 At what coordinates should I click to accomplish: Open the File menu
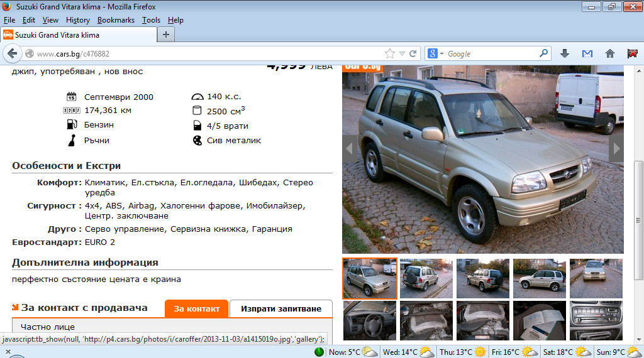(9, 20)
